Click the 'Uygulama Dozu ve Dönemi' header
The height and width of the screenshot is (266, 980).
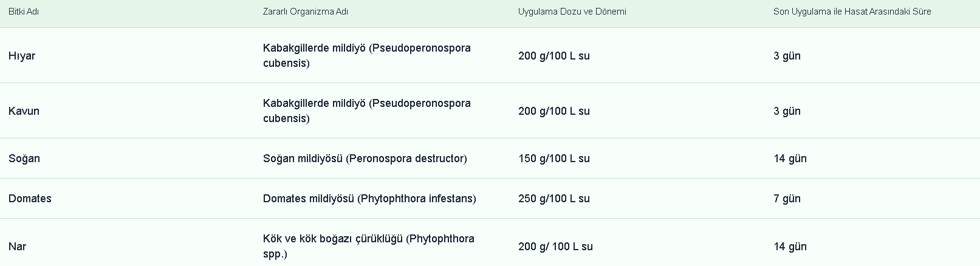(572, 12)
